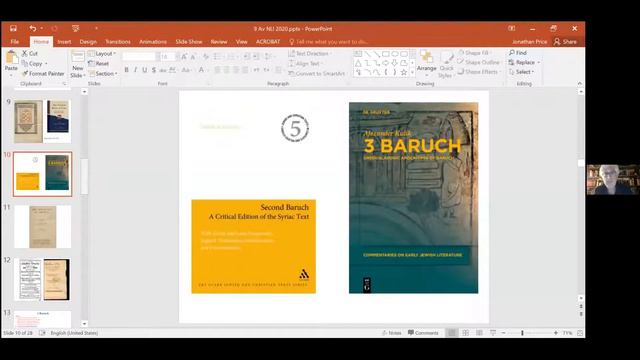Image resolution: width=640 pixels, height=360 pixels.
Task: Click spell check status icon
Action: pos(42,333)
